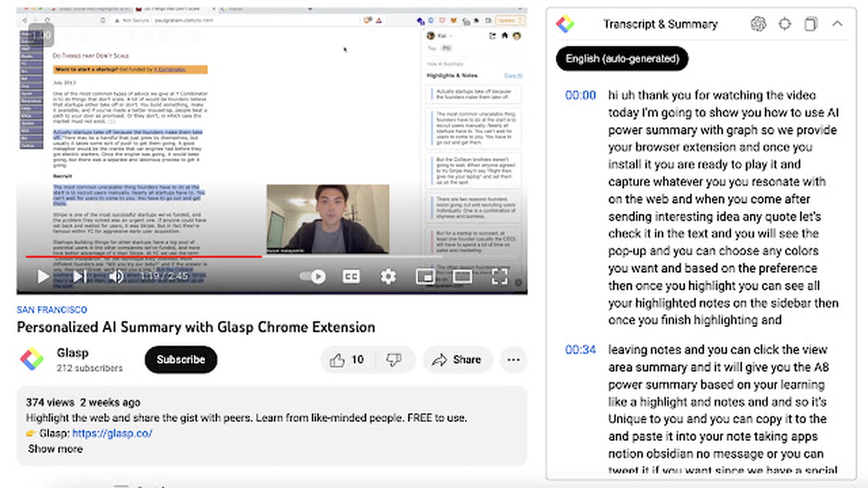Enter fullscreen mode
Image resolution: width=868 pixels, height=488 pixels.
[500, 277]
